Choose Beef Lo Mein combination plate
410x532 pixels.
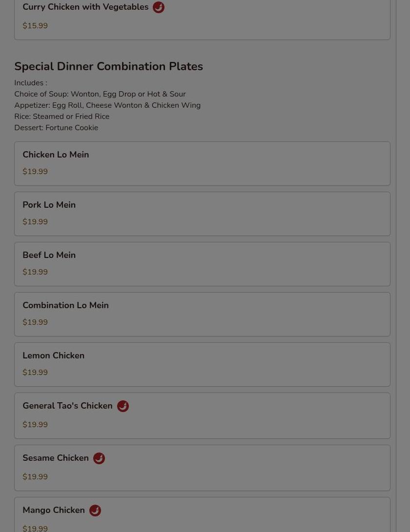(x=202, y=264)
